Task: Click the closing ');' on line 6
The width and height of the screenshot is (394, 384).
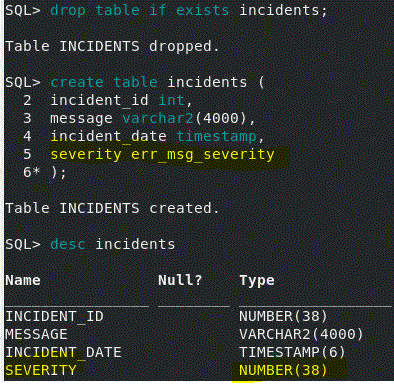Action: pos(59,172)
